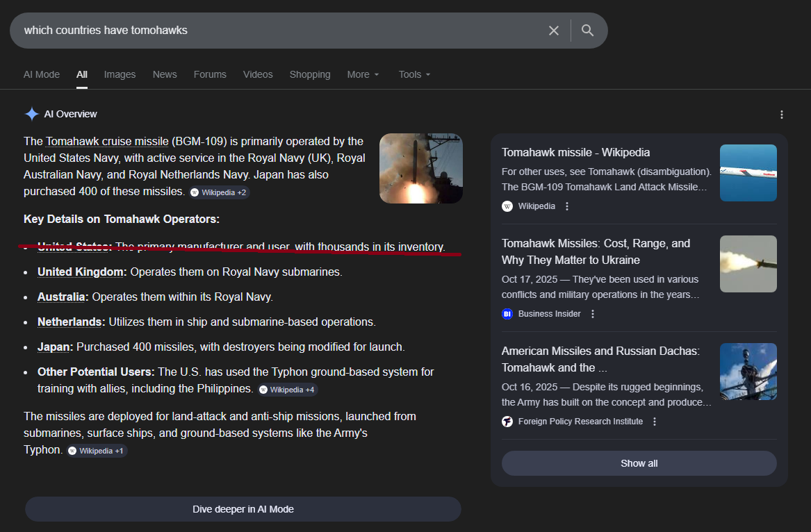Screen dimensions: 811x532
Task: Open the Wikipedia +1 citation chip
Action: click(97, 451)
